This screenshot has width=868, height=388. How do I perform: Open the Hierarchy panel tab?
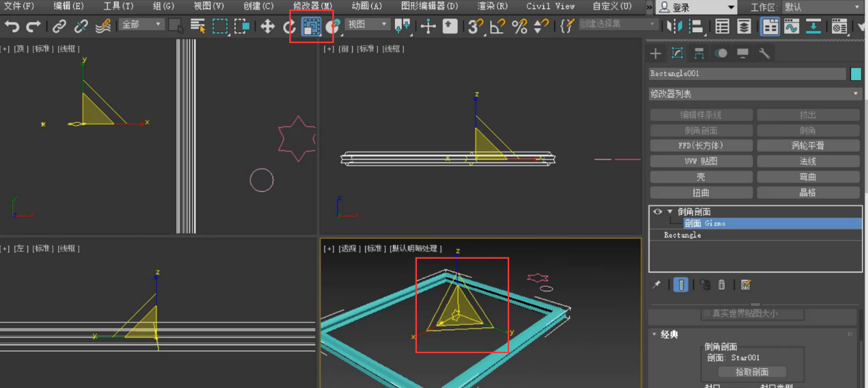point(699,53)
